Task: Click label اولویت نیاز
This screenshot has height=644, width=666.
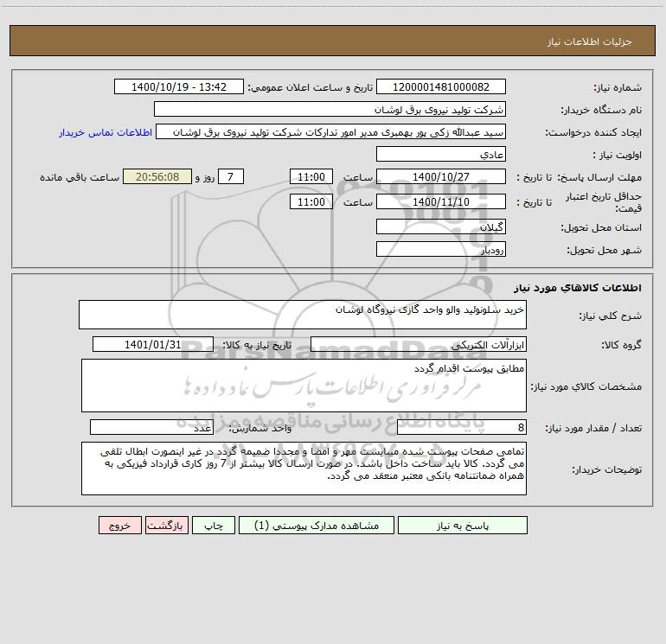Action: click(x=618, y=156)
